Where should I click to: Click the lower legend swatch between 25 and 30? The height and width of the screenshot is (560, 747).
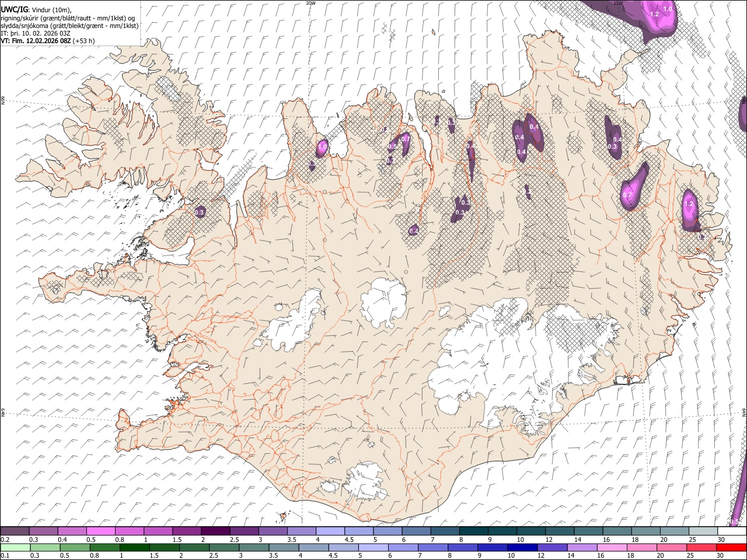click(701, 547)
